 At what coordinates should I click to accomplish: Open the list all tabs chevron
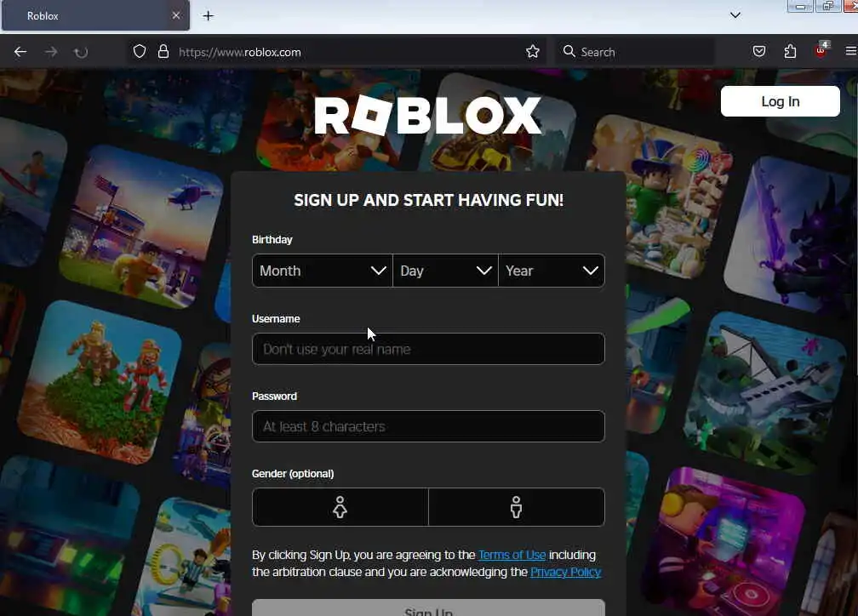click(735, 15)
